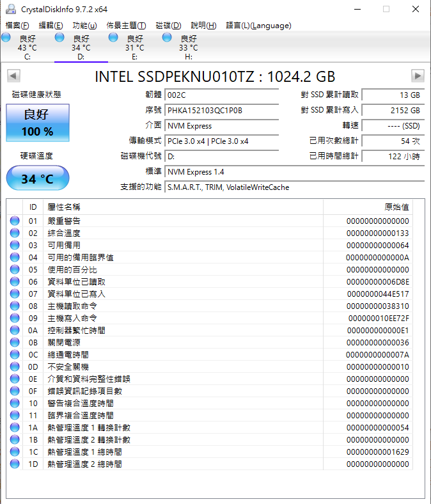Image resolution: width=431 pixels, height=504 pixels.
Task: Click the blue status orb for drive H:
Action: [167, 38]
